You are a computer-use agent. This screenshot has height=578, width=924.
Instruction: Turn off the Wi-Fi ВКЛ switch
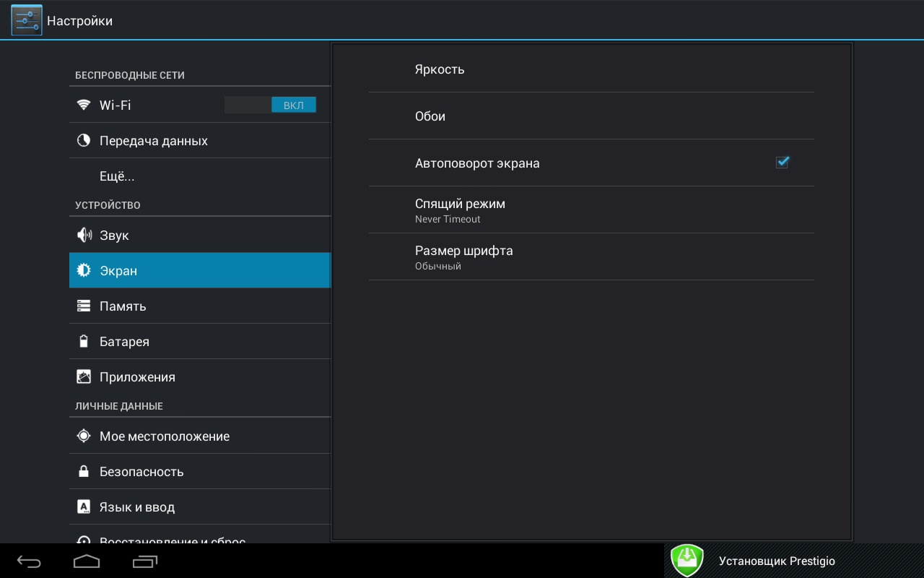tap(270, 105)
